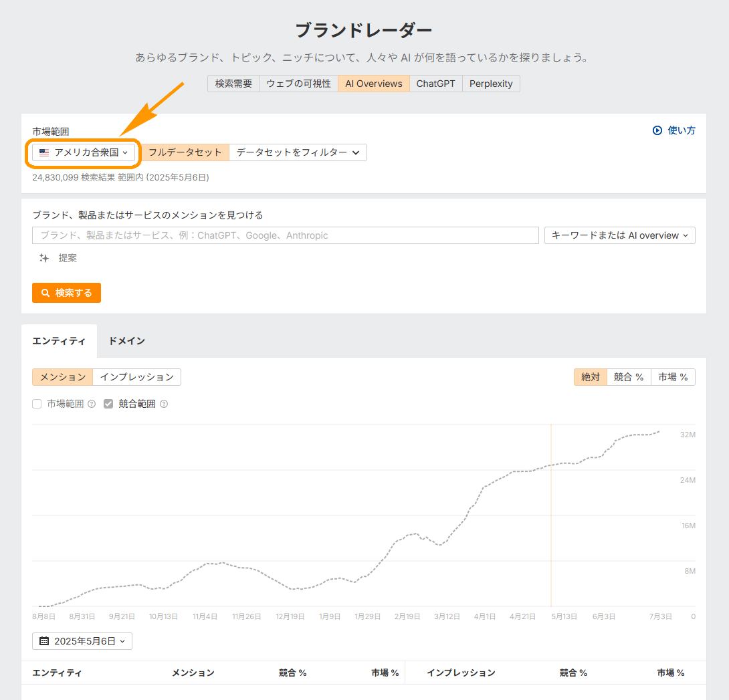Screen dimensions: 729x700
Task: Switch to the ドメイン tab
Action: [x=126, y=341]
